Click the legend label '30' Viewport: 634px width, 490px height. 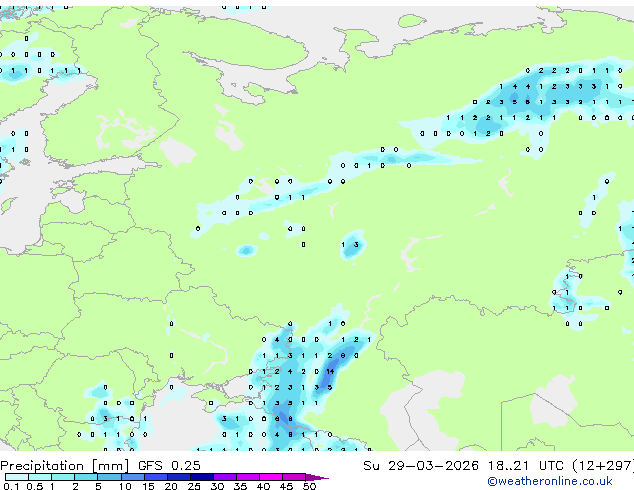click(217, 486)
